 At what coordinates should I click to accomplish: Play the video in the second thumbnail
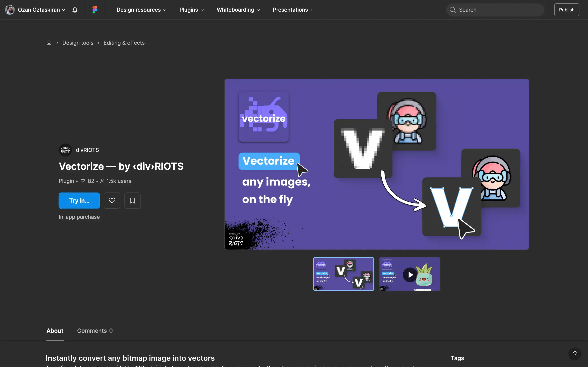410,274
